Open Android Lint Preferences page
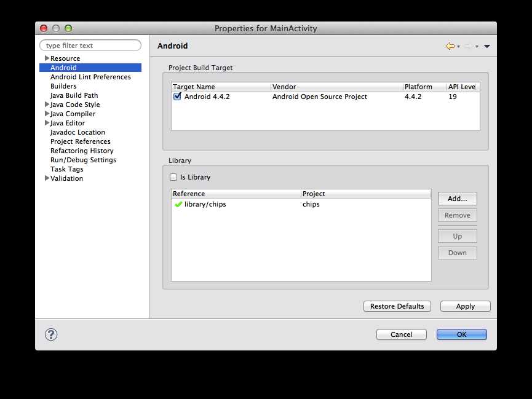The width and height of the screenshot is (532, 399). [x=90, y=77]
